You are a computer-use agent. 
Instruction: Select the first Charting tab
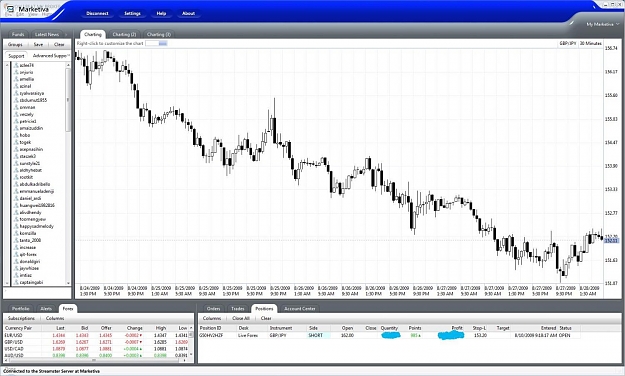(x=93, y=35)
